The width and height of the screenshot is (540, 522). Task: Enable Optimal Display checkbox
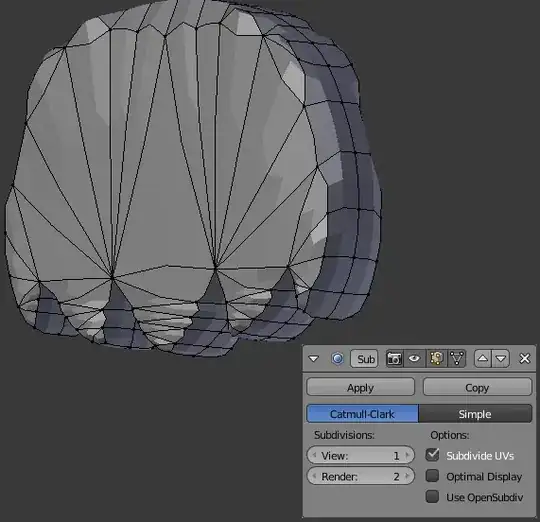pyautogui.click(x=432, y=476)
